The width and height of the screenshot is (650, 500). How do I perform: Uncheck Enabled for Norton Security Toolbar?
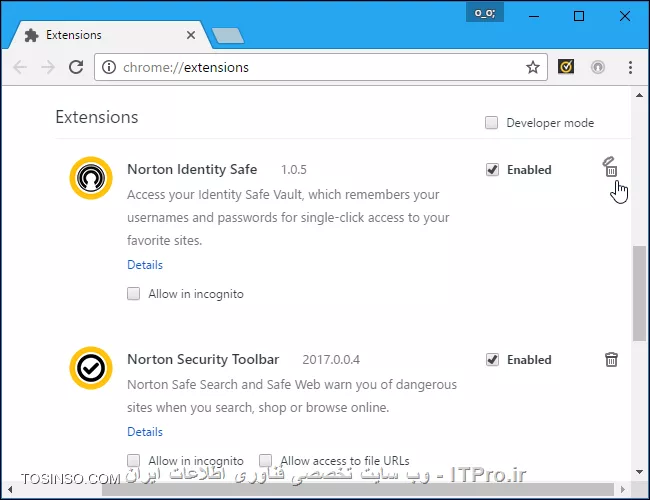coord(492,359)
